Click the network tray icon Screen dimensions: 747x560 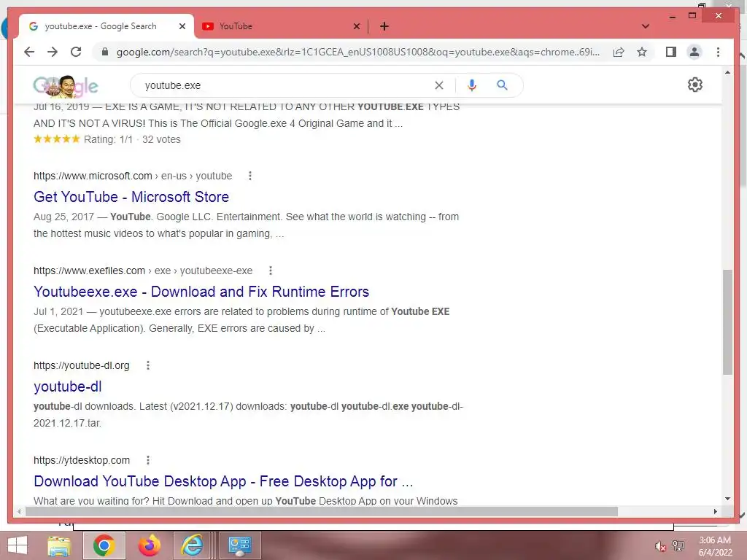click(x=678, y=546)
